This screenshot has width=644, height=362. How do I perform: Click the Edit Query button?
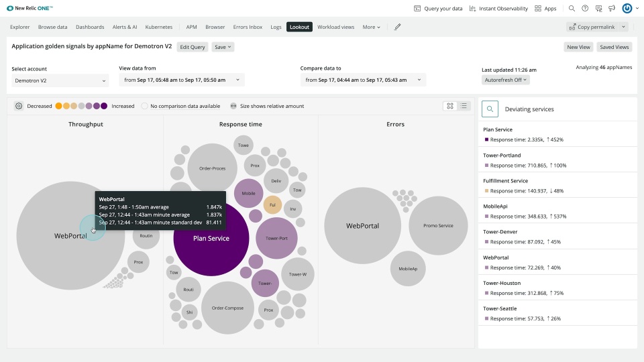pyautogui.click(x=193, y=47)
